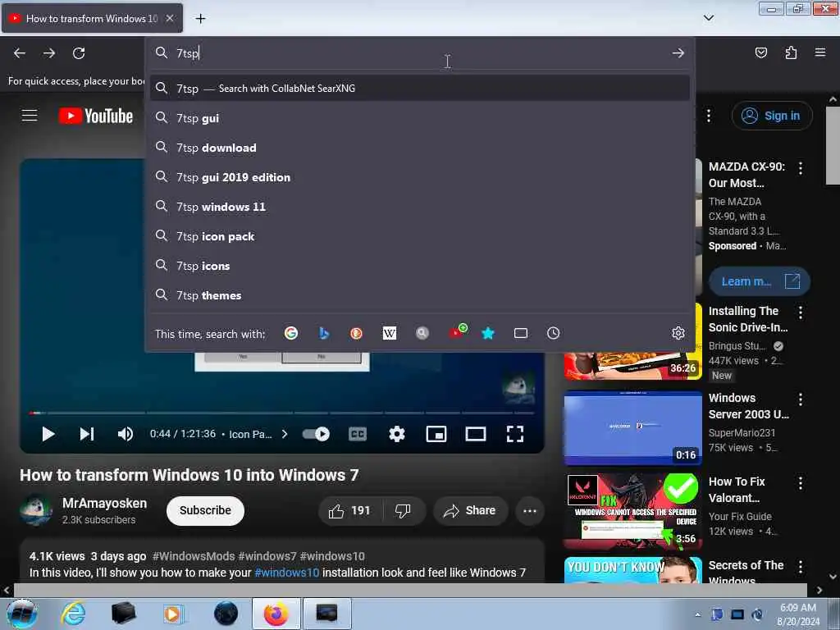The height and width of the screenshot is (630, 840).
Task: Choose the '7tsp themes' suggestion
Action: coord(419,294)
